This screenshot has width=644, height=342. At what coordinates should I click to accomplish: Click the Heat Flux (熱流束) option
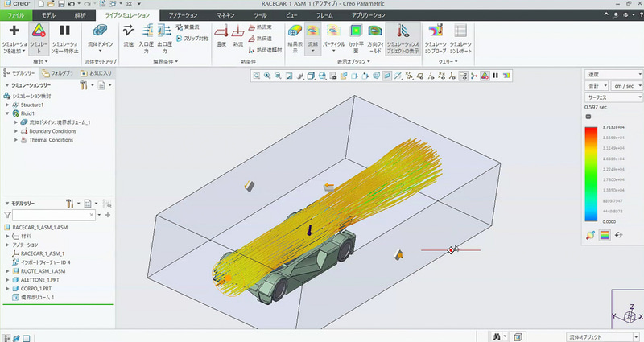pos(260,27)
